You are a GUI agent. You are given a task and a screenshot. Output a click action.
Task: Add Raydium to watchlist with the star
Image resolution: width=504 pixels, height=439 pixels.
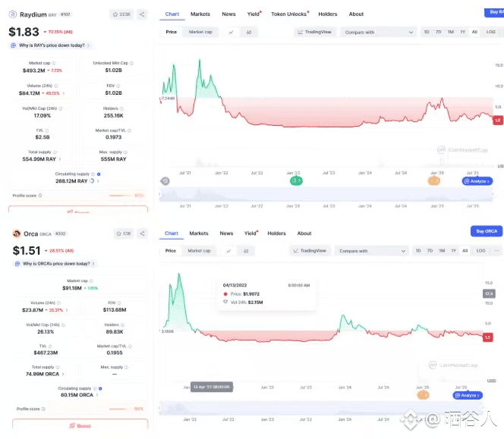click(121, 14)
